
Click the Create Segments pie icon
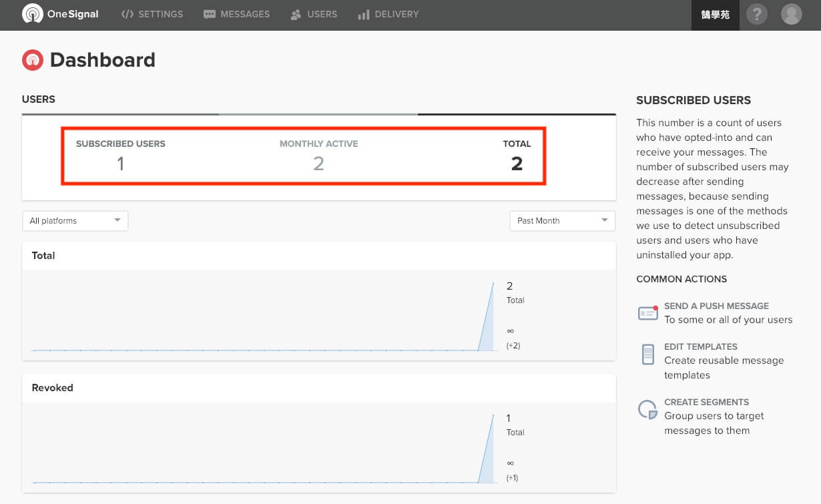point(647,409)
